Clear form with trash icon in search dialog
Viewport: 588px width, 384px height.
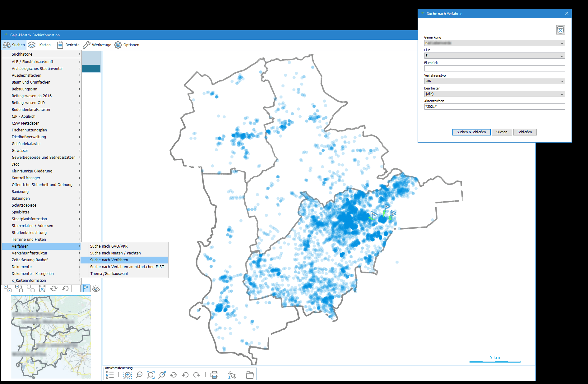click(560, 30)
